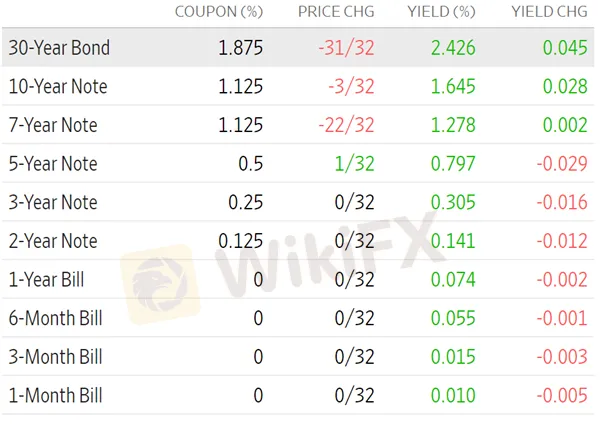
Task: Select the 7-Year Note label
Action: pos(54,125)
